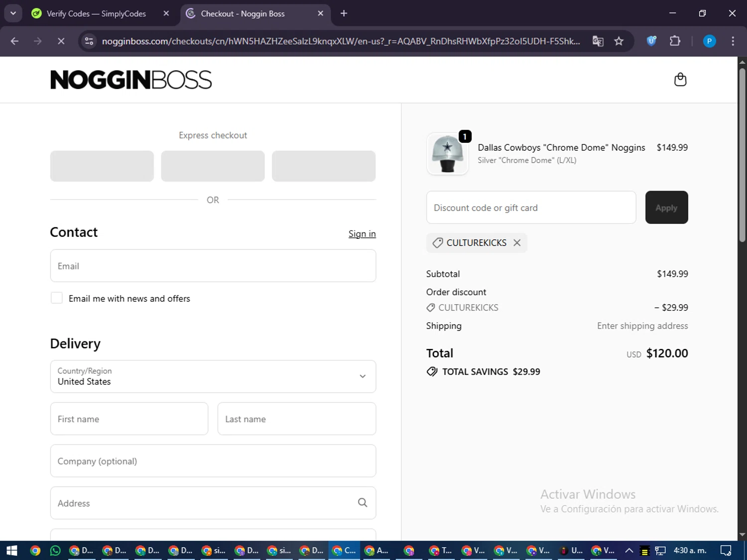Go back to the previous page
Screen dimensions: 747x560
15,41
